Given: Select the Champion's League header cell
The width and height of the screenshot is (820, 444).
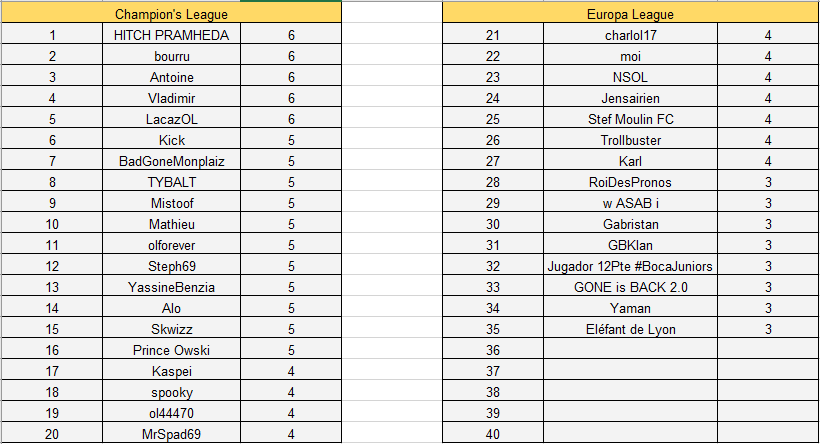Looking at the screenshot, I should (x=171, y=15).
